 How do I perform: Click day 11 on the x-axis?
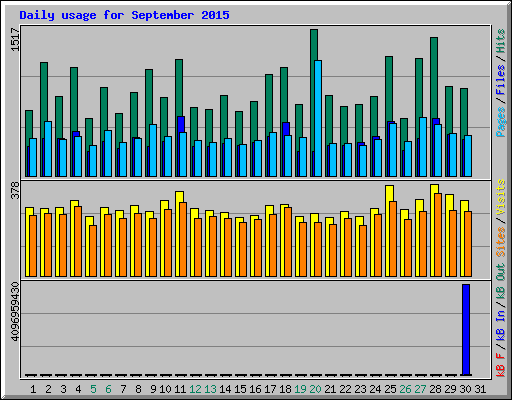[x=180, y=389]
